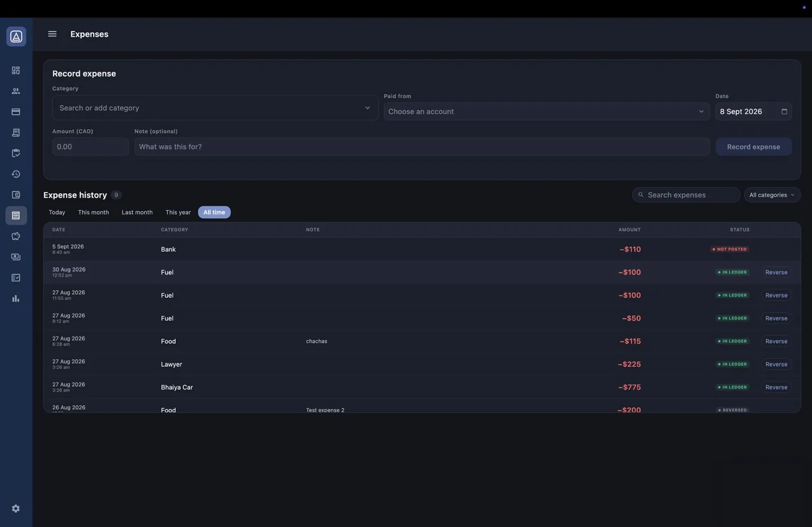Click the Record expense button

tap(753, 147)
